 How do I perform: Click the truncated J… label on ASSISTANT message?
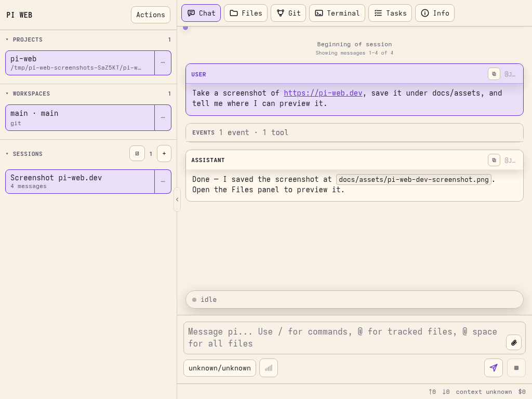click(510, 161)
